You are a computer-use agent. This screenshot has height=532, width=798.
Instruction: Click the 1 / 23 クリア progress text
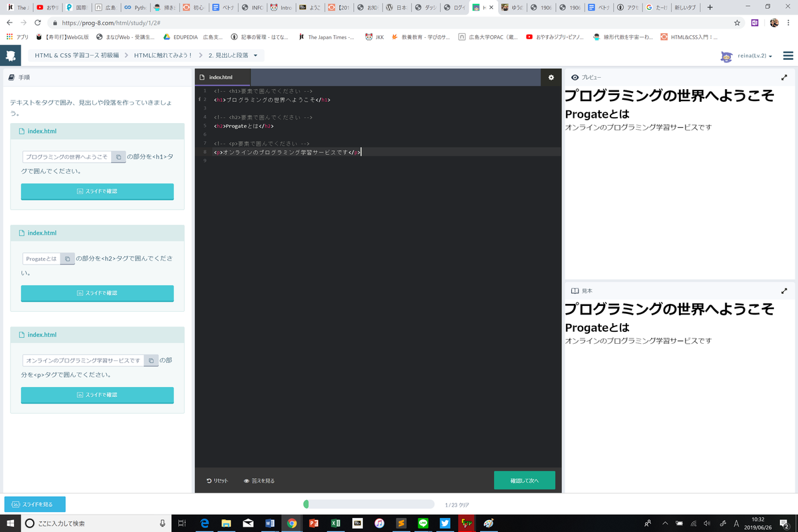coord(457,505)
